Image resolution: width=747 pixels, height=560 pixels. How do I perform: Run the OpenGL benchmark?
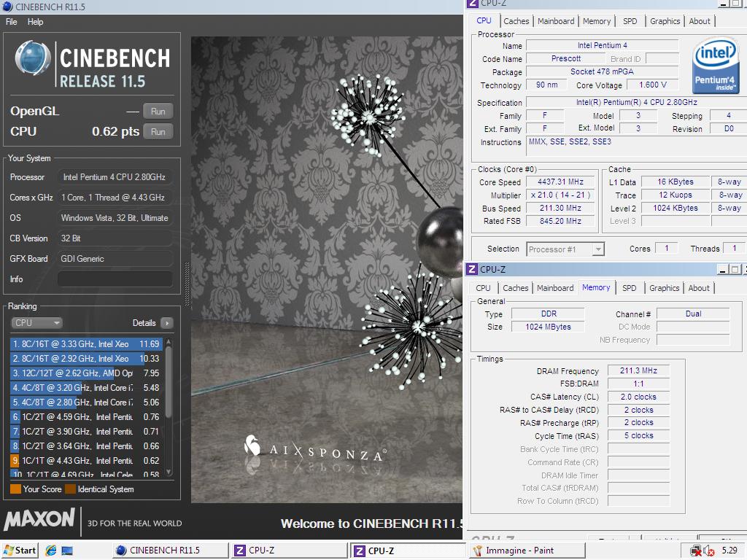click(158, 111)
